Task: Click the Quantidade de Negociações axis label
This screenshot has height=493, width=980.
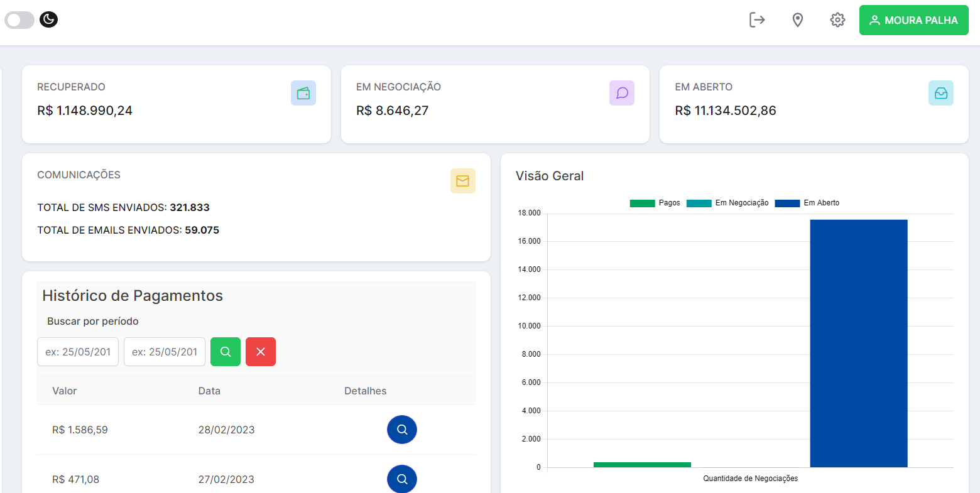Action: pos(751,479)
